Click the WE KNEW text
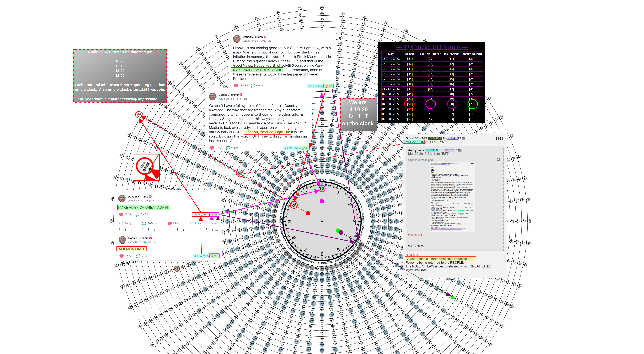Image resolution: width=644 pixels, height=354 pixels. click(x=416, y=246)
